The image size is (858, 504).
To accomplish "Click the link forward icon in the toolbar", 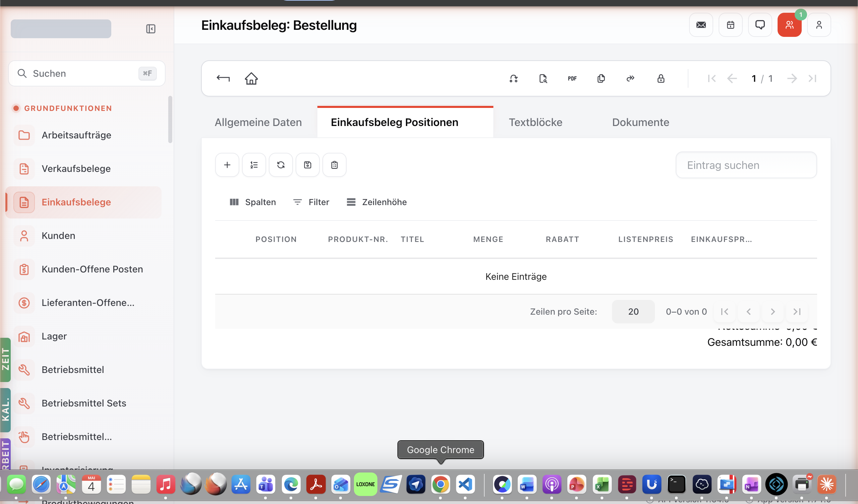I will (x=630, y=79).
